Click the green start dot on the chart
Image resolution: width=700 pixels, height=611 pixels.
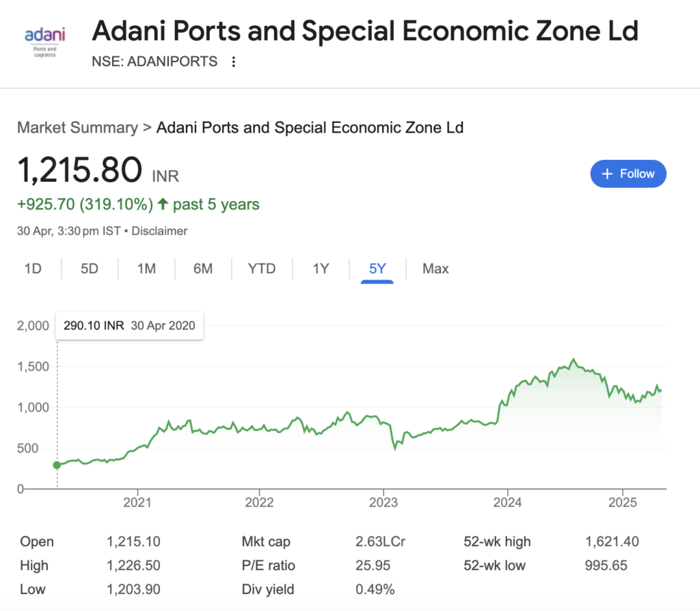(57, 465)
